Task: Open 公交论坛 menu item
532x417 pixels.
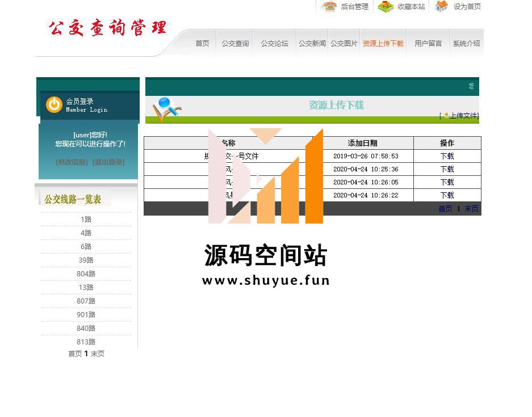Action: pyautogui.click(x=274, y=43)
